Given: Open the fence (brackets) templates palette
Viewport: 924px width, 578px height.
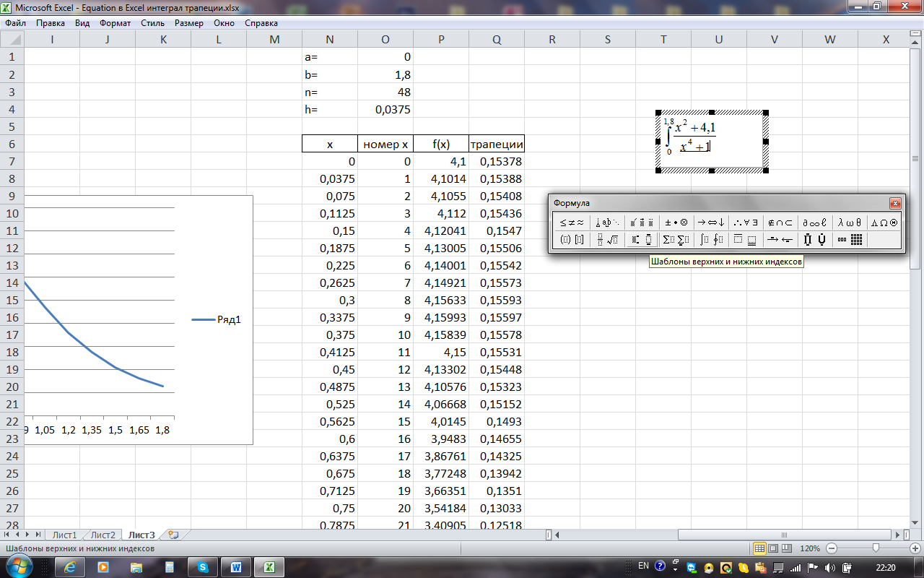Looking at the screenshot, I should coord(572,240).
